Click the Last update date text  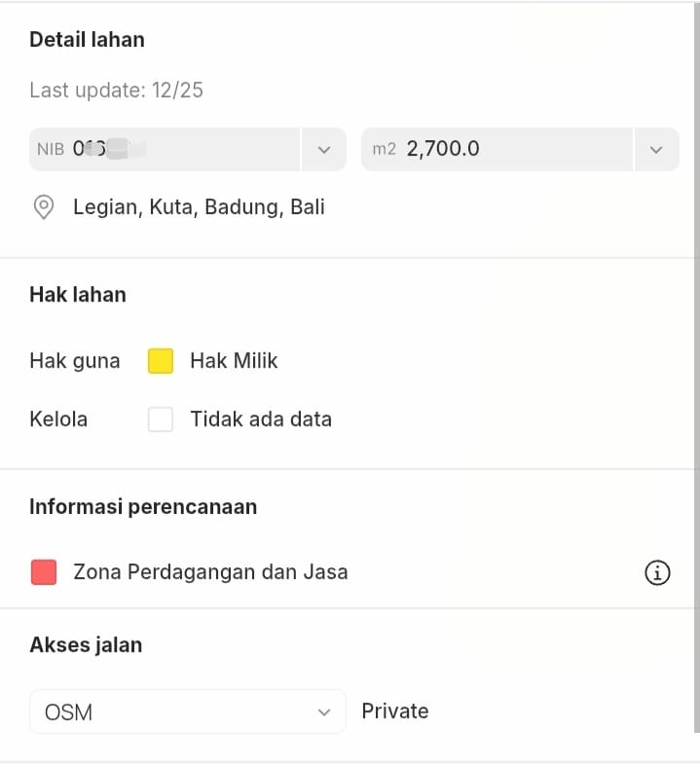coord(116,91)
